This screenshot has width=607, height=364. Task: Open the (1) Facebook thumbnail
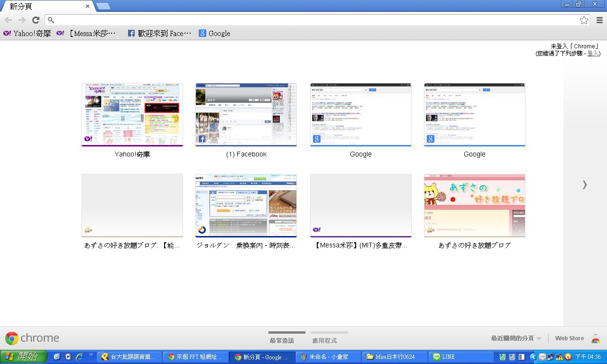246,115
